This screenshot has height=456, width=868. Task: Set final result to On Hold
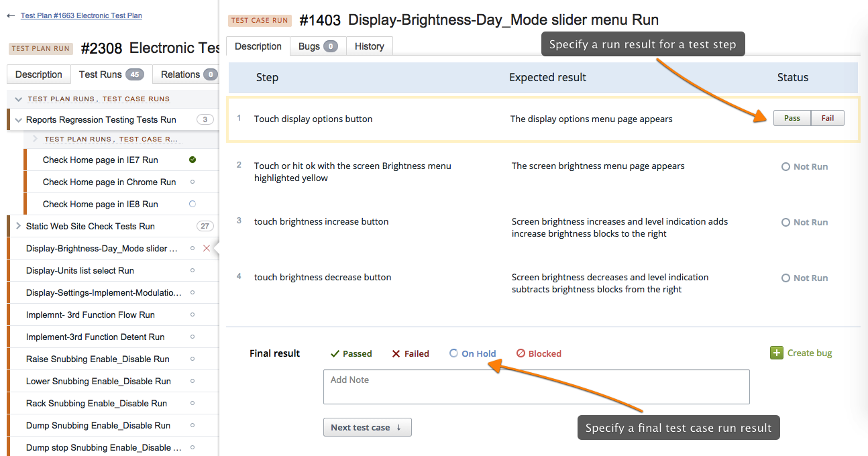pyautogui.click(x=472, y=353)
